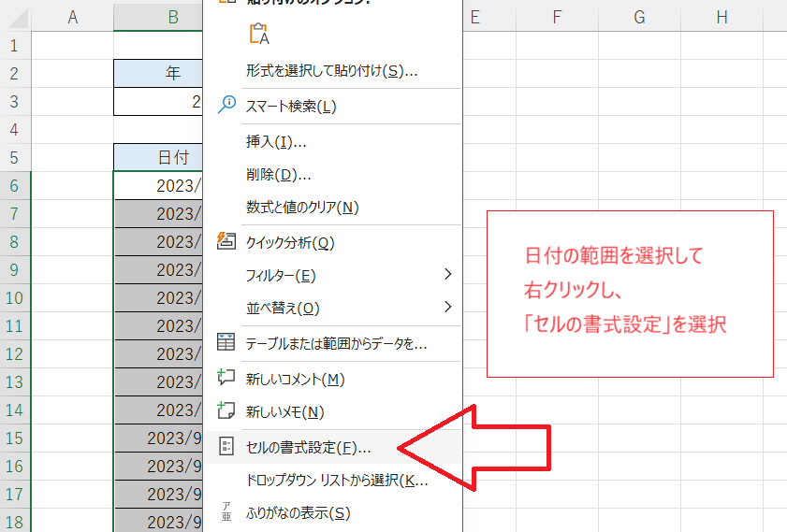Select column F header

pos(557,17)
